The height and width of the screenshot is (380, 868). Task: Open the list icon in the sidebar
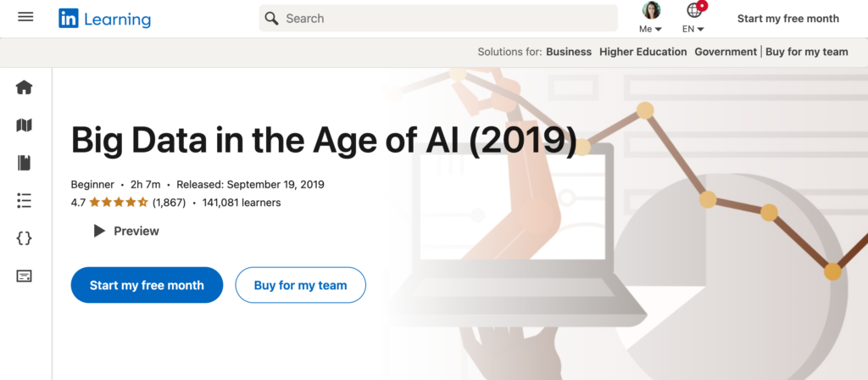pos(25,200)
